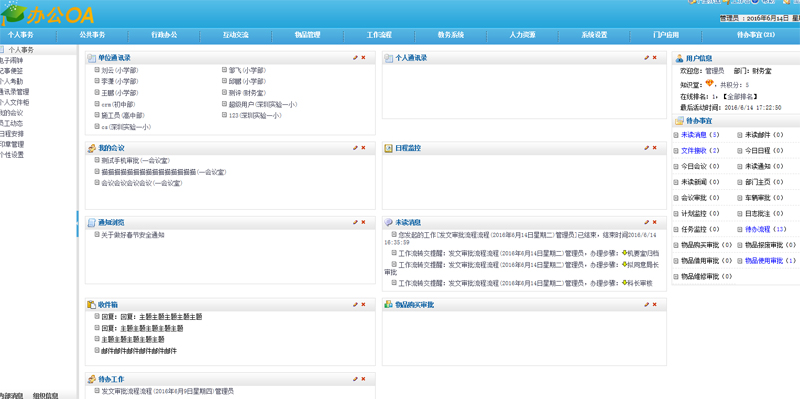The image size is (800, 399).
Task: Select 个人文件柜 in the left sidebar
Action: point(15,102)
